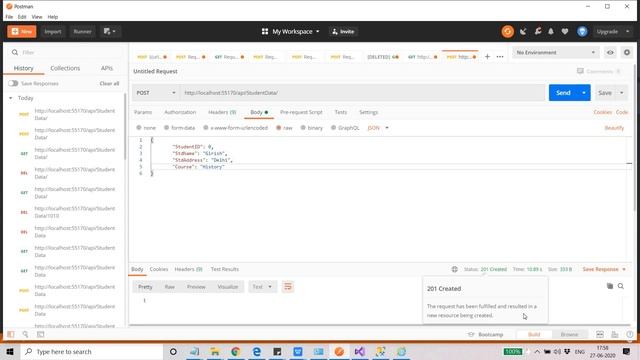
Task: Open the Pre-request Script tab
Action: [301, 112]
